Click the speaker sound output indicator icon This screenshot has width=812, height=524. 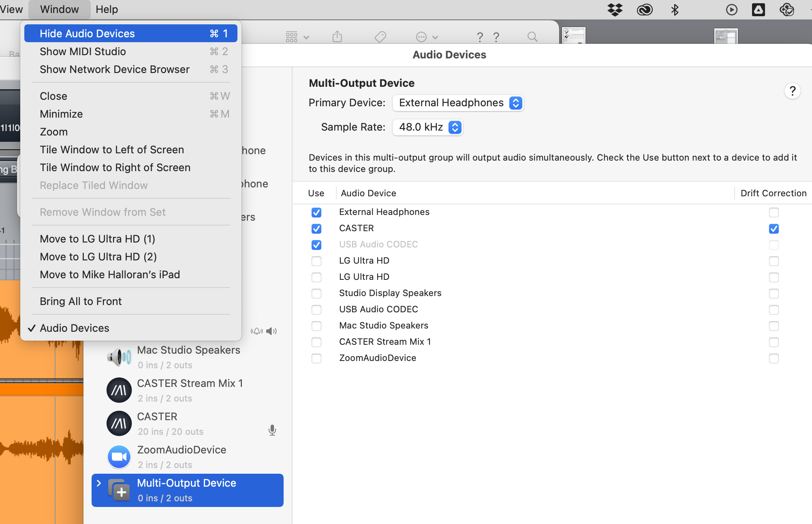(271, 331)
